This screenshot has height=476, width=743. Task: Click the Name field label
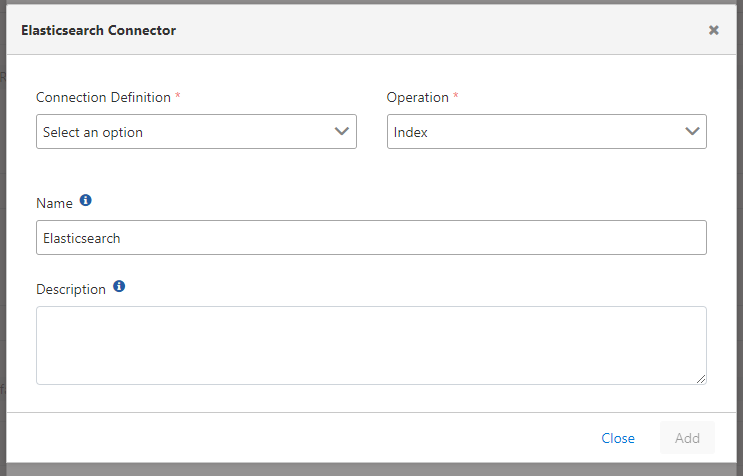pos(54,203)
